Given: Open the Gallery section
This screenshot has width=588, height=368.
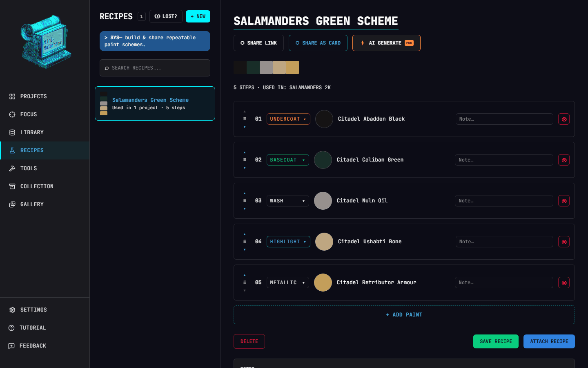Looking at the screenshot, I should (45, 204).
